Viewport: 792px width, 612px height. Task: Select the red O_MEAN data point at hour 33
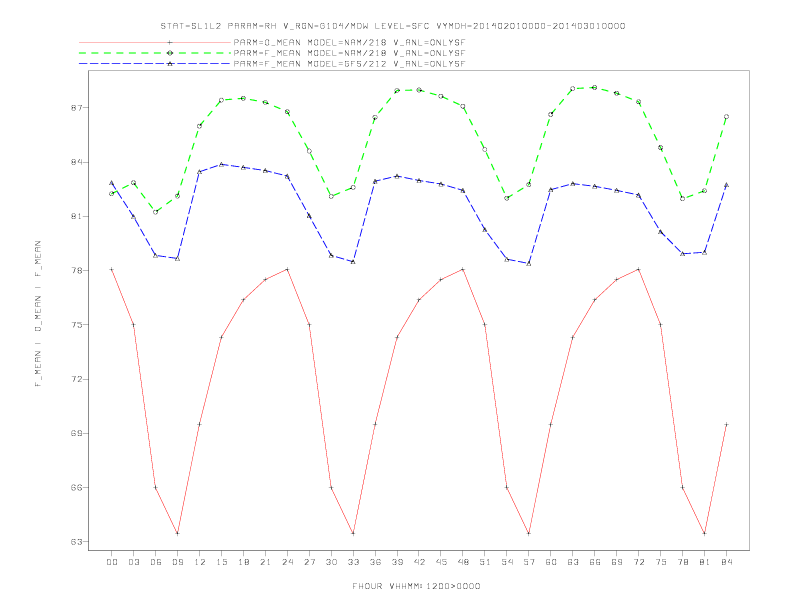[353, 533]
